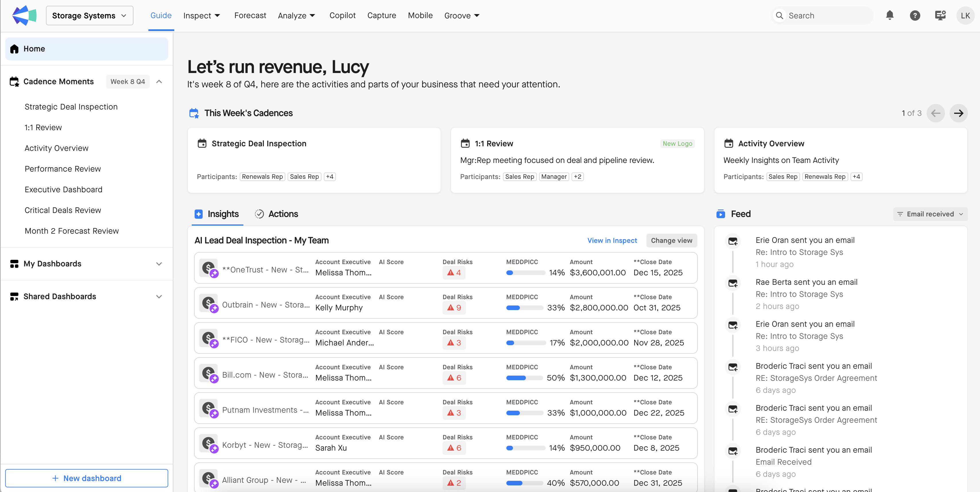Viewport: 980px width, 492px height.
Task: Open the Storage Systems dropdown
Action: point(89,16)
